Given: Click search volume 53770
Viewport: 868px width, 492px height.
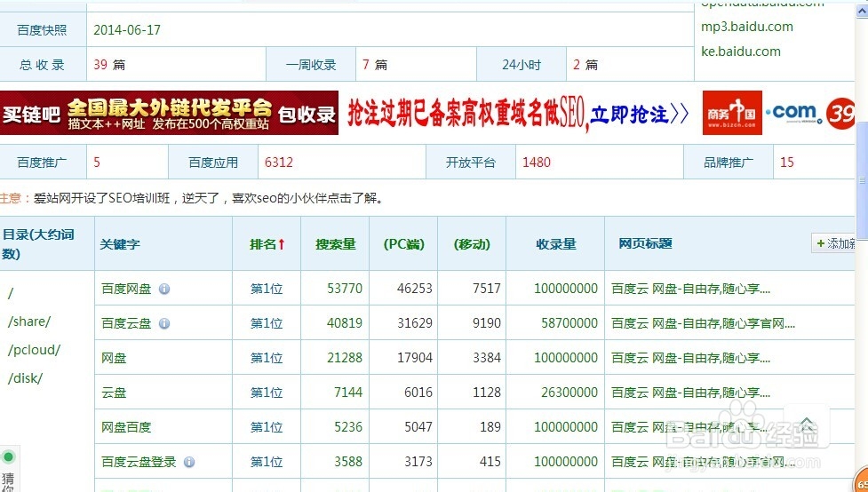Looking at the screenshot, I should pyautogui.click(x=345, y=289).
